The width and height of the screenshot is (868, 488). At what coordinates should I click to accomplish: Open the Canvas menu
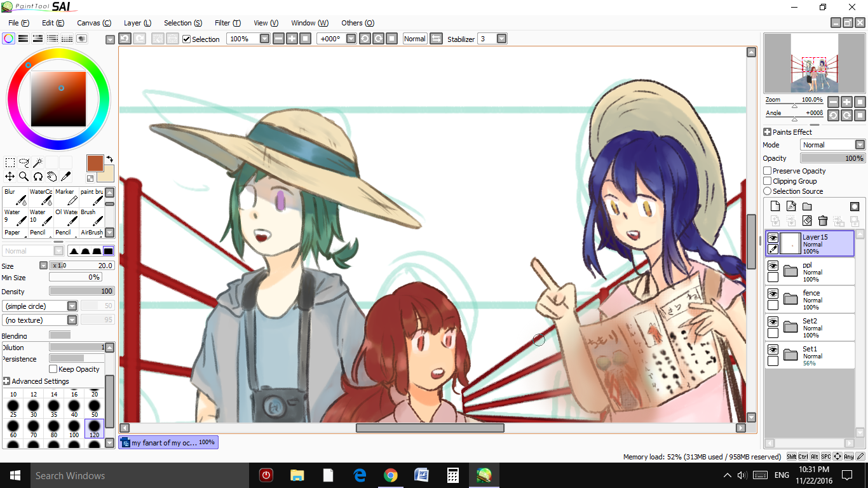[94, 23]
